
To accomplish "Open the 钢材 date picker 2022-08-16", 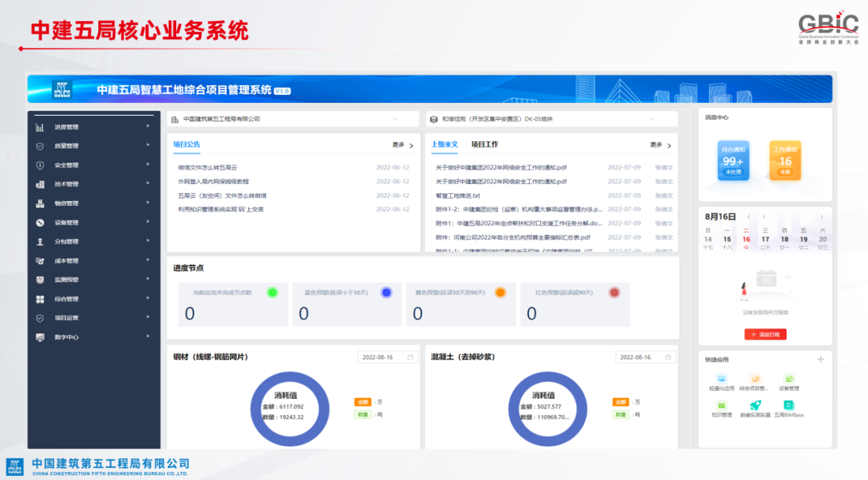I will pyautogui.click(x=387, y=357).
